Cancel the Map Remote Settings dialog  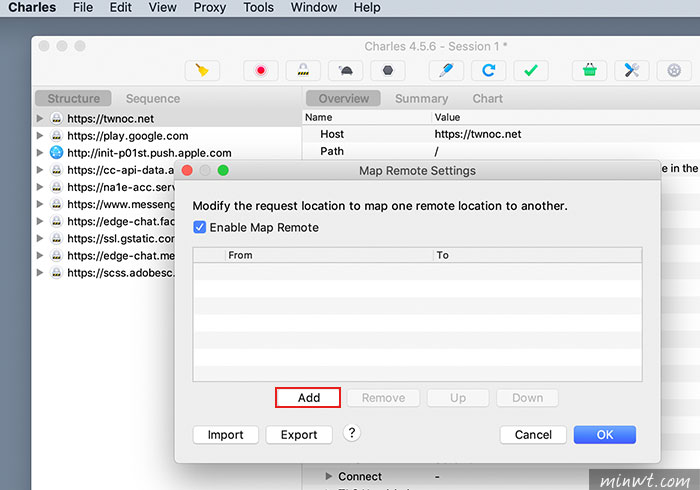click(533, 435)
